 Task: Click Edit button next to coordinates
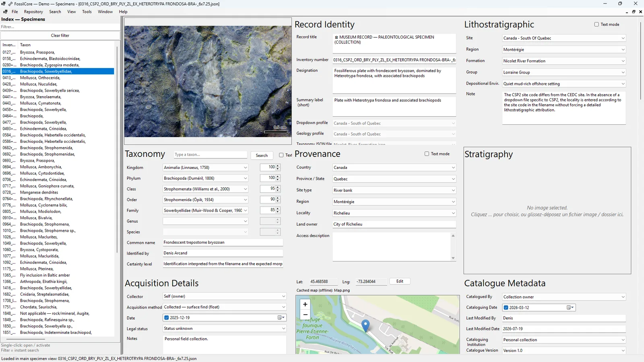400,282
